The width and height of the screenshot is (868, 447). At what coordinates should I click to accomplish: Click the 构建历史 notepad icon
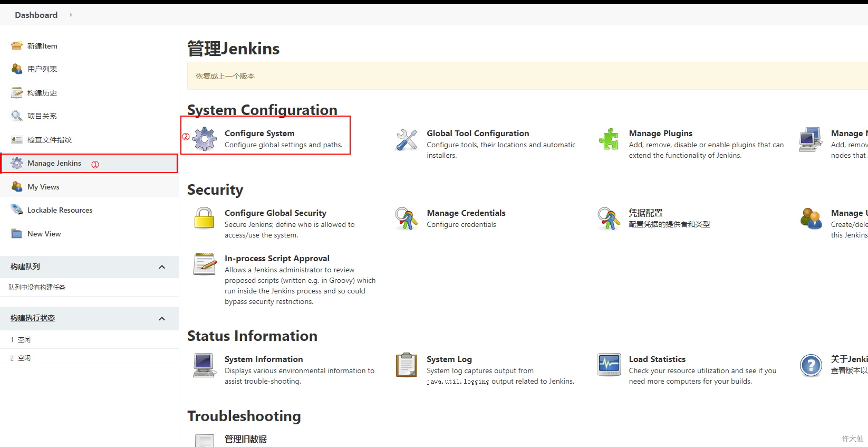17,93
